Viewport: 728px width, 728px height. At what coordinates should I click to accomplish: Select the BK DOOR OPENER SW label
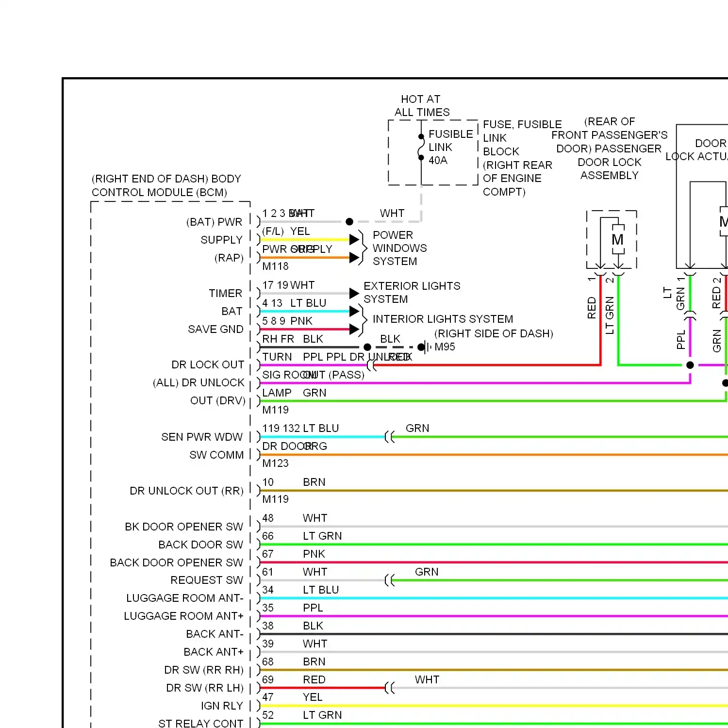click(x=184, y=527)
